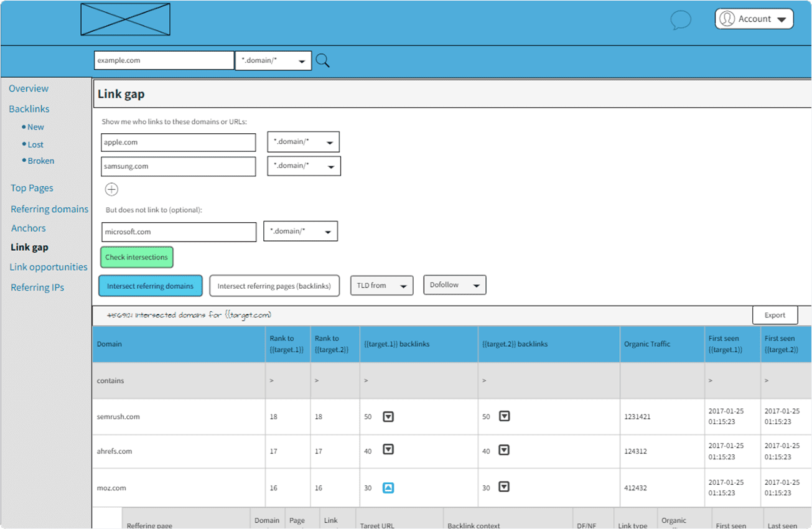Screen dimensions: 812x529
Task: Click the Account avatar icon
Action: [726, 19]
